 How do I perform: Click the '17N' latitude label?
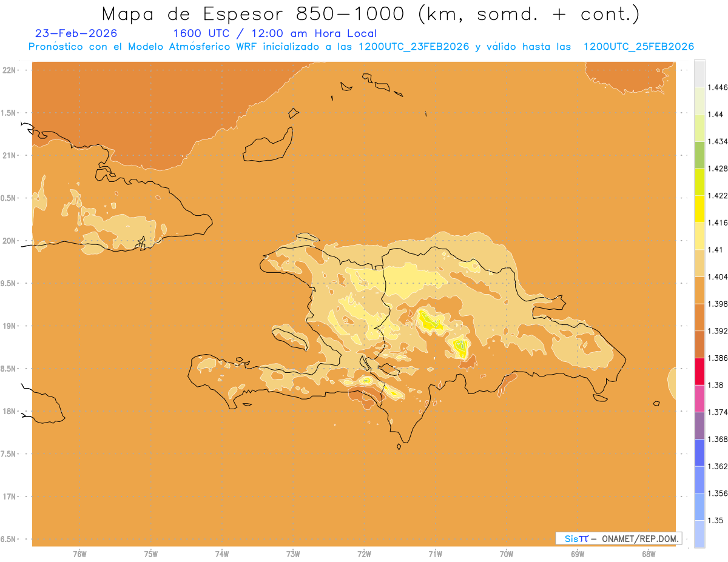point(9,497)
